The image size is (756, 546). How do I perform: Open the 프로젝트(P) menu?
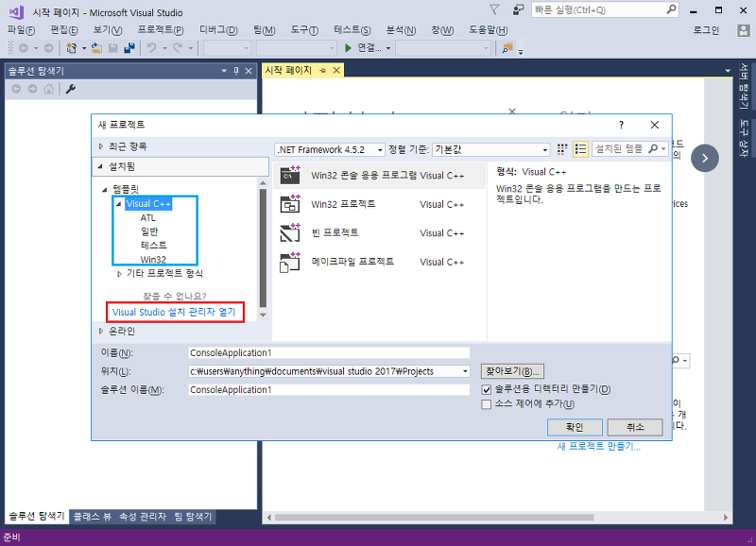(160, 30)
